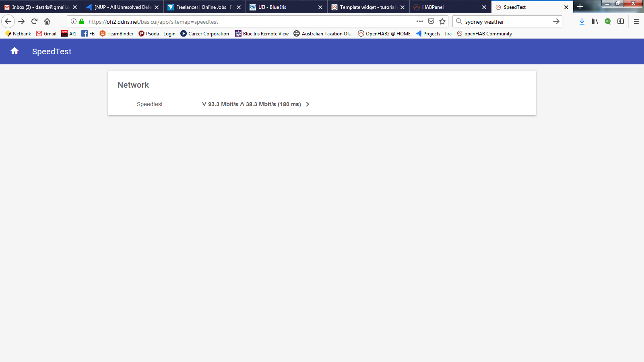
Task: Click the home icon in the SpeedTest header
Action: click(14, 51)
